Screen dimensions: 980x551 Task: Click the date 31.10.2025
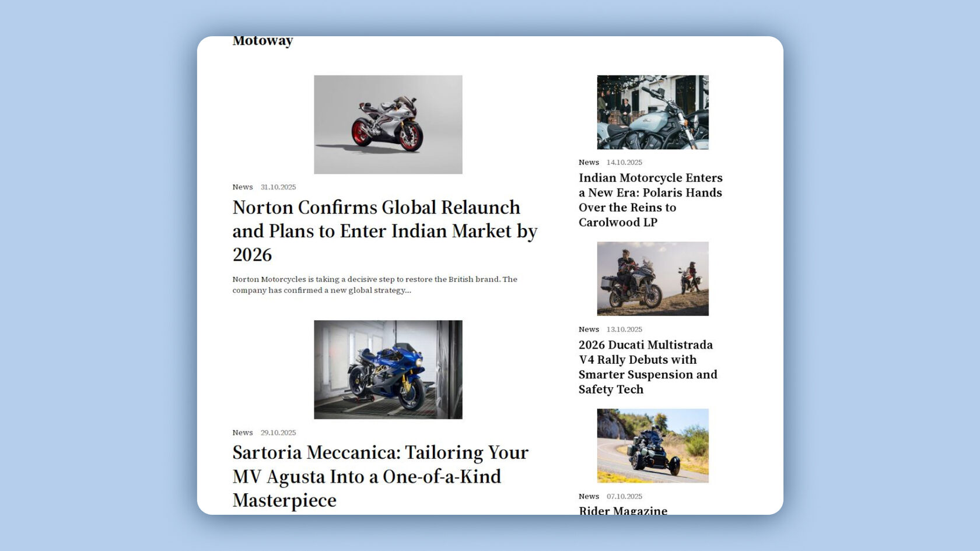pos(278,187)
